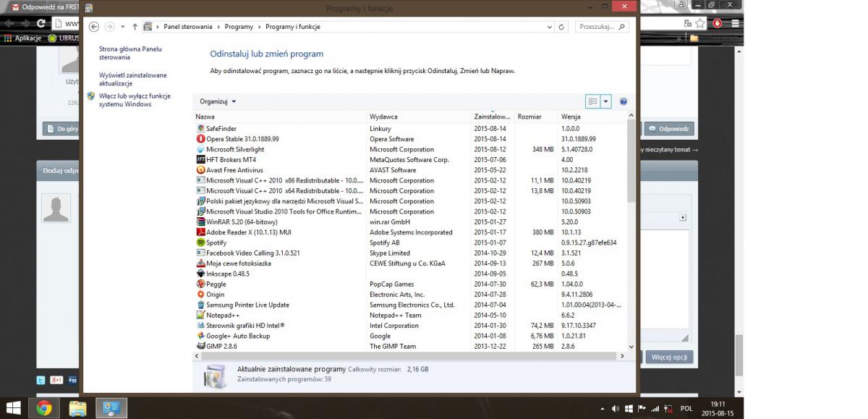Open File Explorer from the taskbar

click(77, 408)
